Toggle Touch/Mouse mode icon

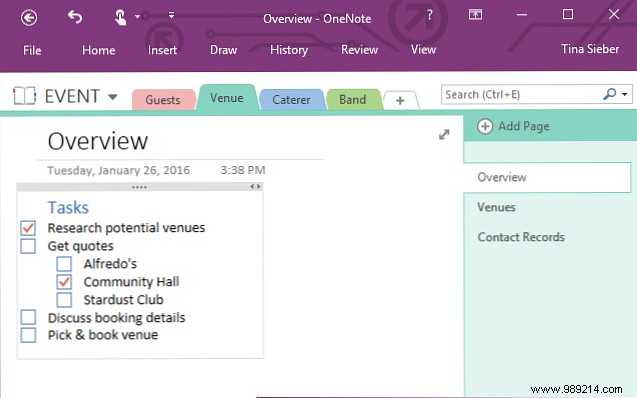click(x=120, y=17)
